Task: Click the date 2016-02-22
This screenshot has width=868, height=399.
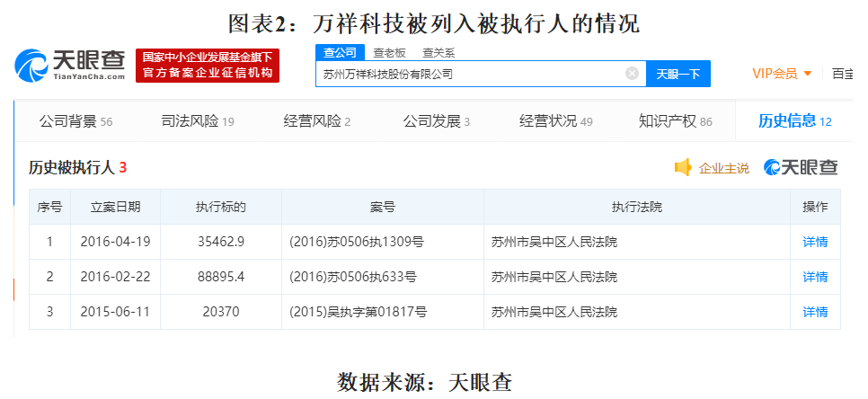Action: pyautogui.click(x=115, y=277)
